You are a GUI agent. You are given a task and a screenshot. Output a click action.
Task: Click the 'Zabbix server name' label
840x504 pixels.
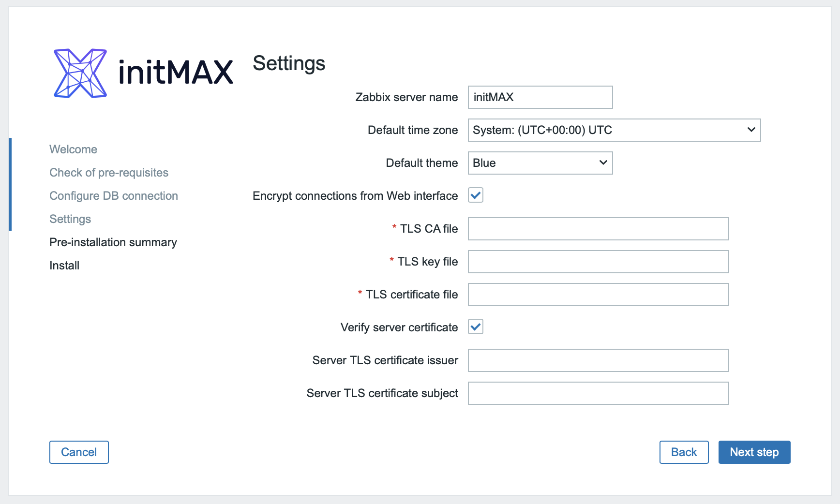point(406,97)
